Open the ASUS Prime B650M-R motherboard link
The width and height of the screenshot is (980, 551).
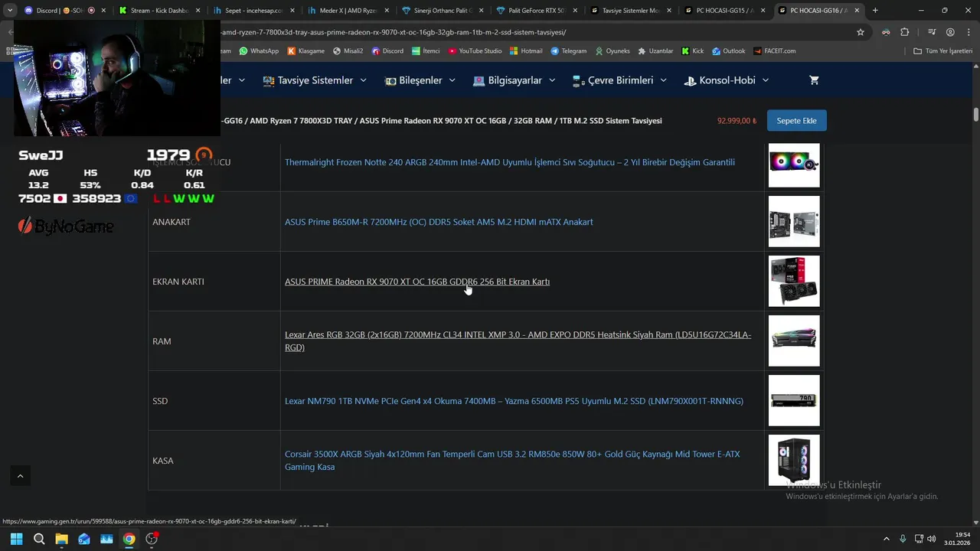coord(439,222)
